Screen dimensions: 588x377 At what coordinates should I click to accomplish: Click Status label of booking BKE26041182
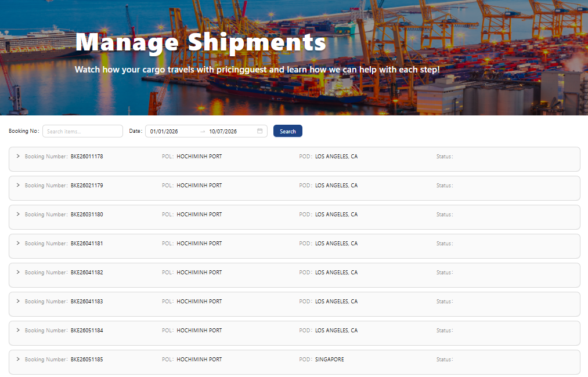pyautogui.click(x=445, y=273)
